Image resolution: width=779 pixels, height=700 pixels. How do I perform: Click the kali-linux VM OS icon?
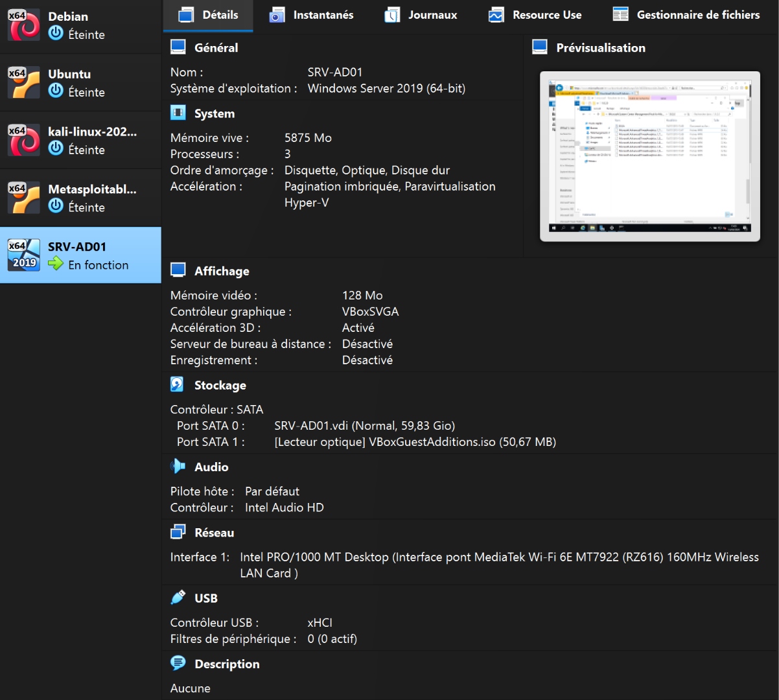pos(24,140)
